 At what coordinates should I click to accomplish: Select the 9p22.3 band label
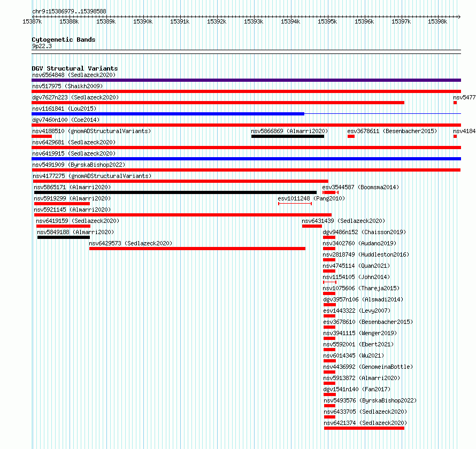42,46
